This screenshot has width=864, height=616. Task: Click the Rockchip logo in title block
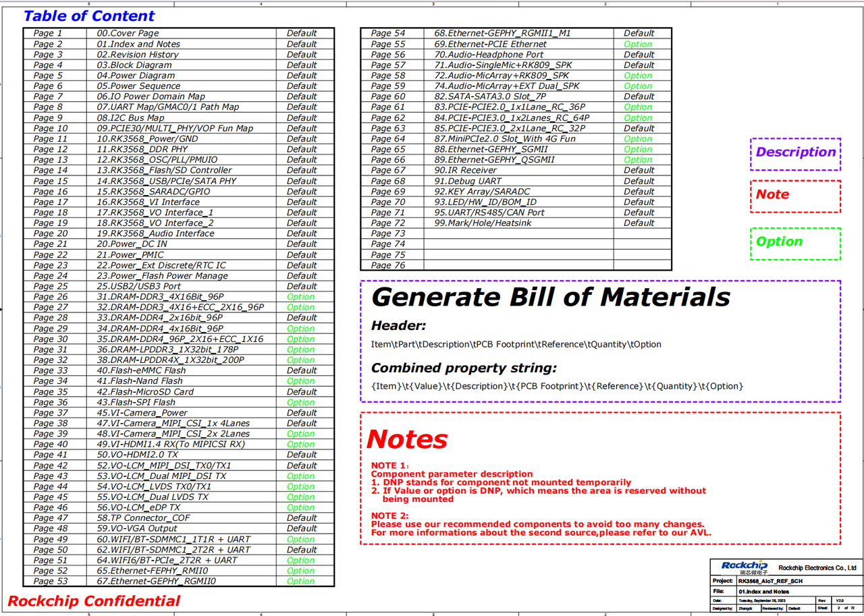[744, 567]
